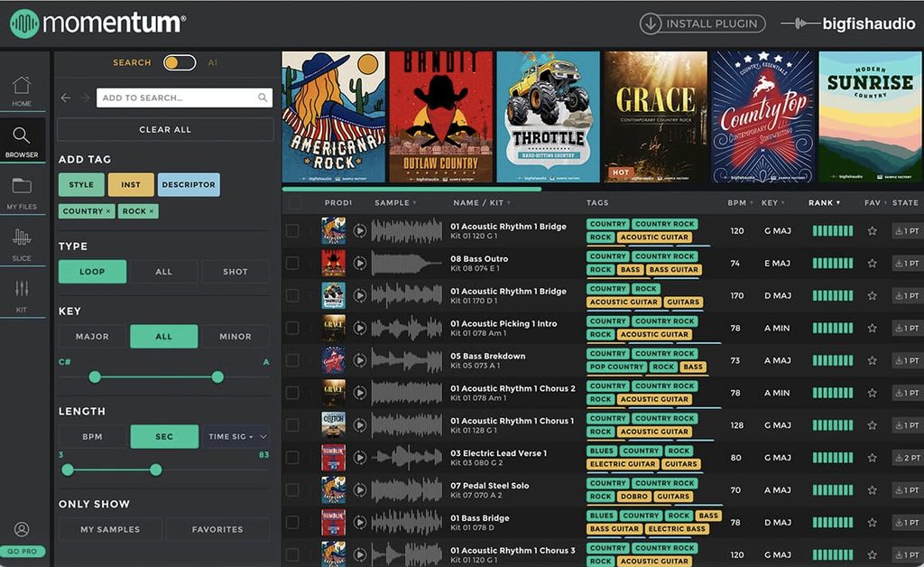Image resolution: width=924 pixels, height=567 pixels.
Task: Play the 01 Acoustic Rhythm 1 Bridge 120 sample
Action: pos(359,231)
